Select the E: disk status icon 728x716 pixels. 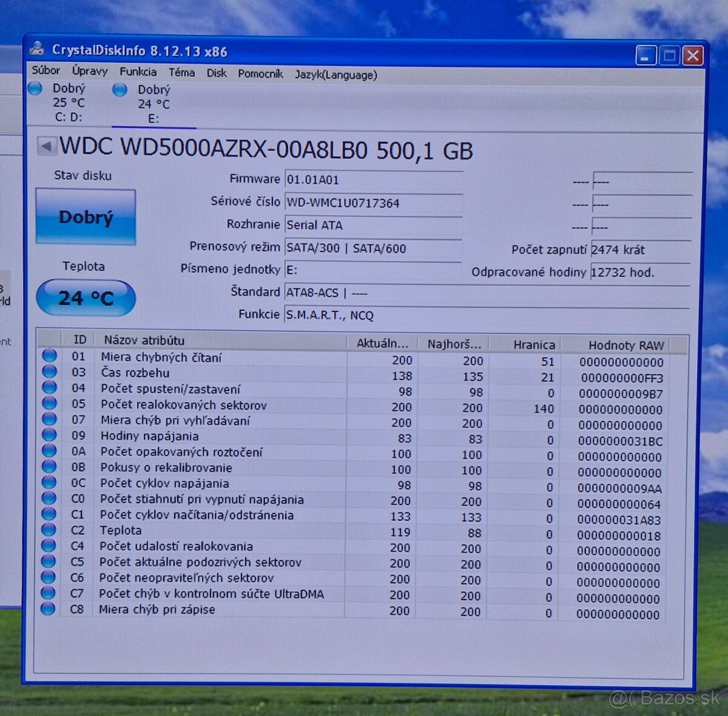[x=120, y=90]
